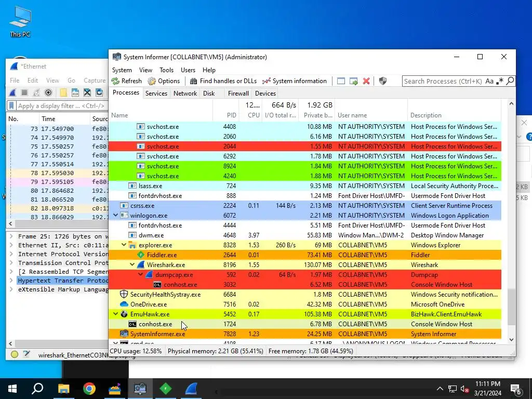Collapse the dumpcap.exe tree node
The height and width of the screenshot is (399, 532).
[x=140, y=274]
